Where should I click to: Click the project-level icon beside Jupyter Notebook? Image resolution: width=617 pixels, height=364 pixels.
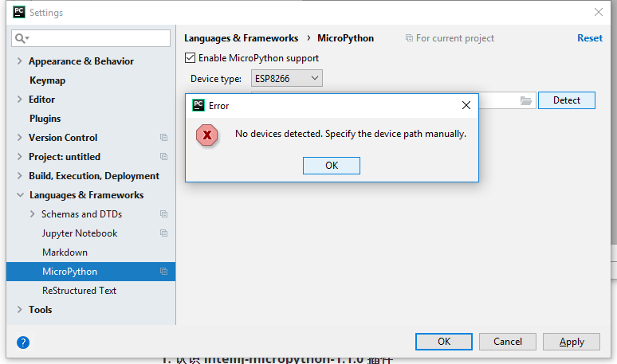(163, 233)
